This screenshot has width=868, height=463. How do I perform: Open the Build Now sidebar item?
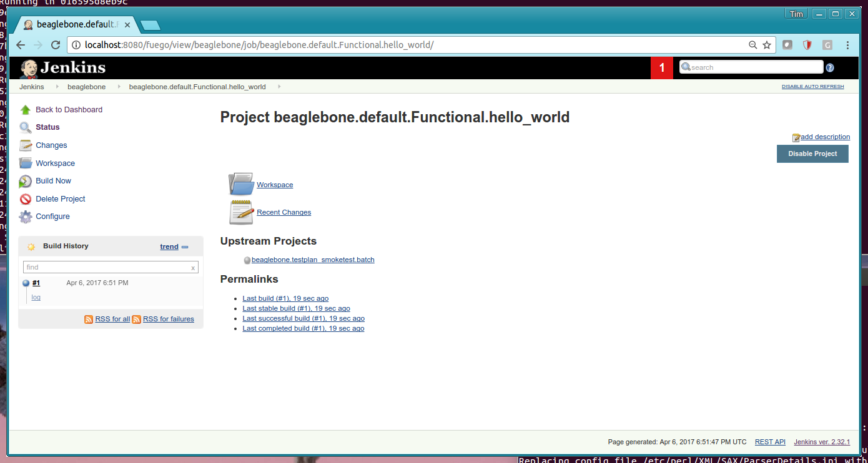pos(53,181)
